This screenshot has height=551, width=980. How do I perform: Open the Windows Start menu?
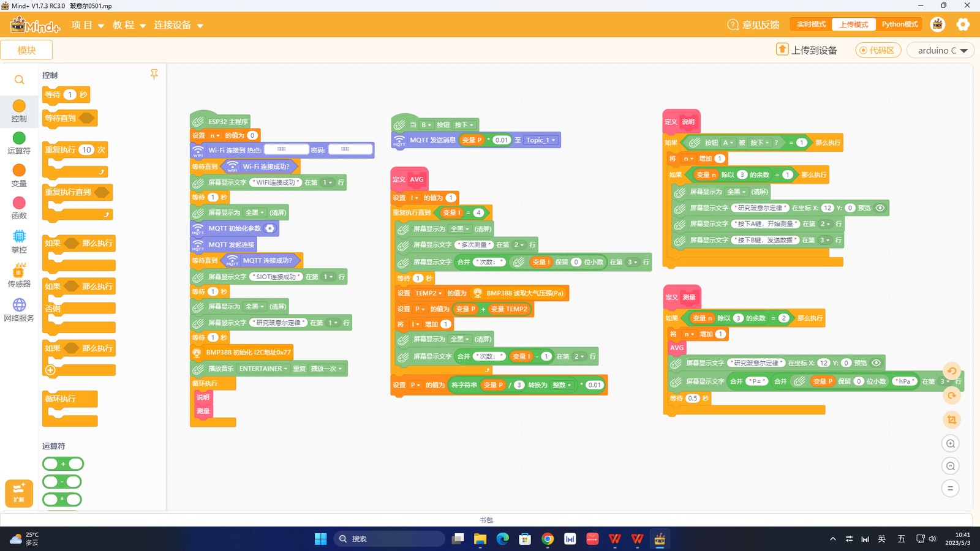coord(321,539)
